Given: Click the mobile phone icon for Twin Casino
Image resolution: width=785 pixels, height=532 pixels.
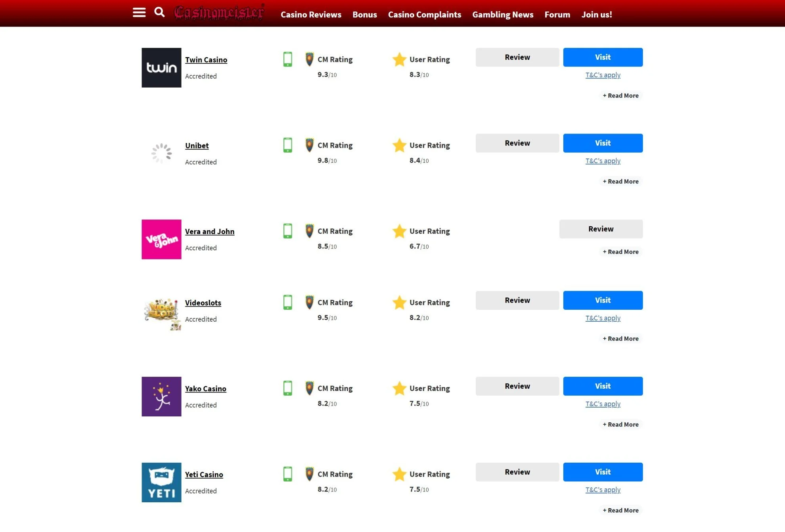Looking at the screenshot, I should (x=288, y=59).
